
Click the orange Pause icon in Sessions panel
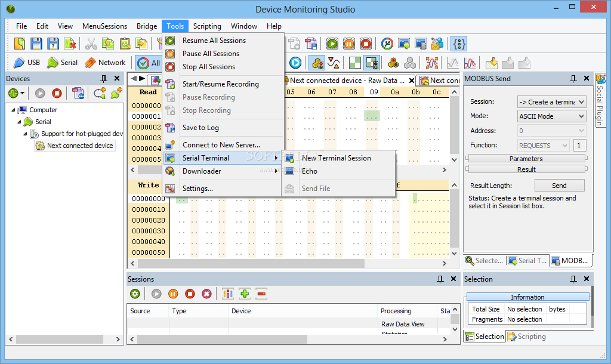tap(173, 294)
